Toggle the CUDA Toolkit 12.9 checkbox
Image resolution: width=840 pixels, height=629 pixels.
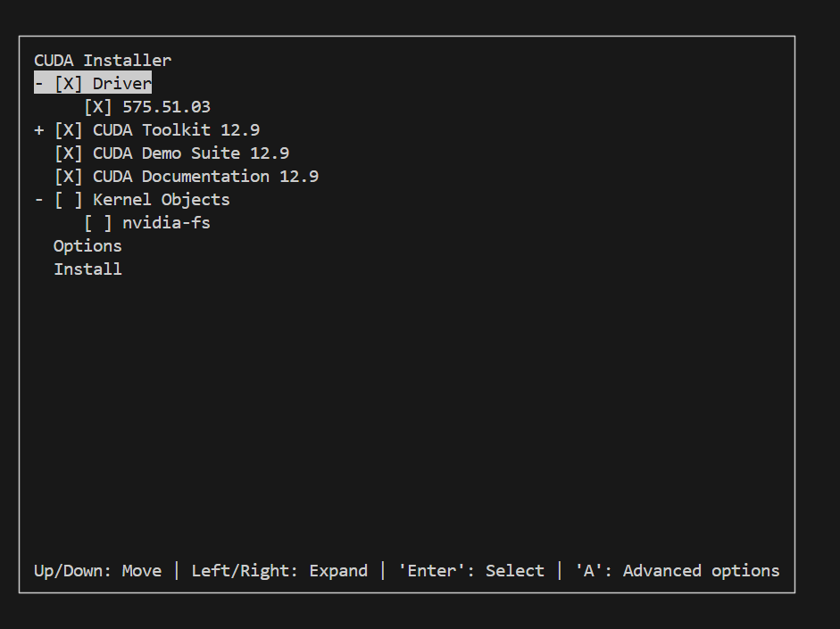68,130
